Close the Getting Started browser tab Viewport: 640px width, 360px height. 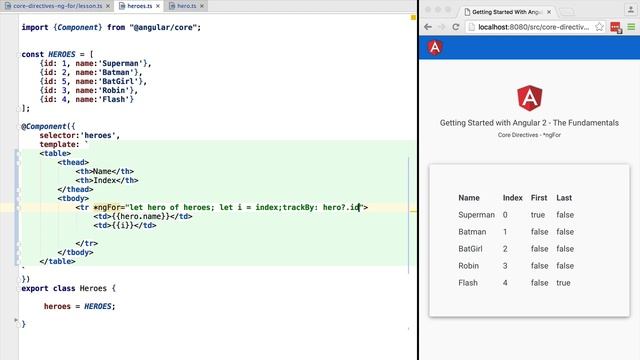click(x=549, y=12)
